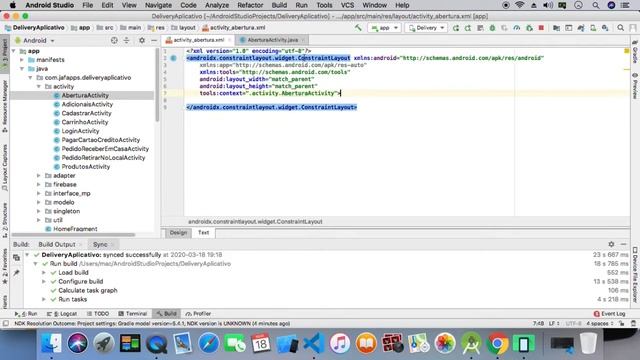Viewport: 640px width, 360px height.
Task: Collapse the app module tree node
Action: [x=14, y=51]
